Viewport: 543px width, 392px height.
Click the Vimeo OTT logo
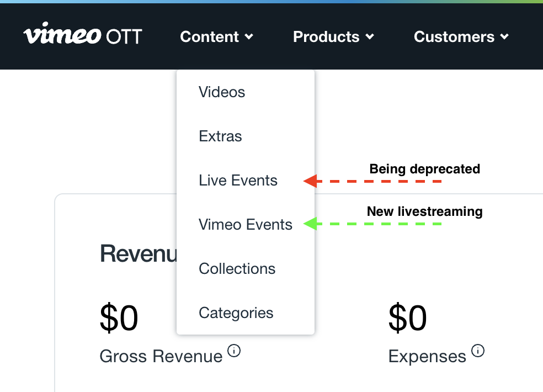coord(83,33)
